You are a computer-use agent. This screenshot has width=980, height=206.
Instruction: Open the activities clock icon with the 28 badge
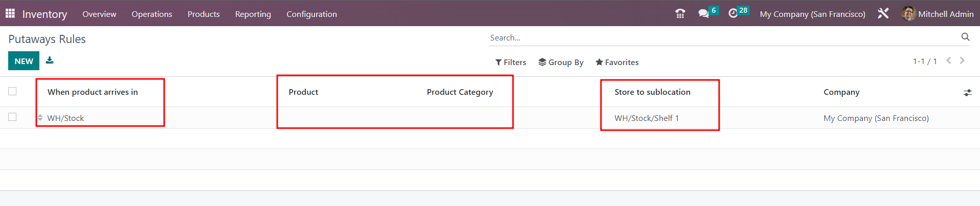click(x=739, y=13)
